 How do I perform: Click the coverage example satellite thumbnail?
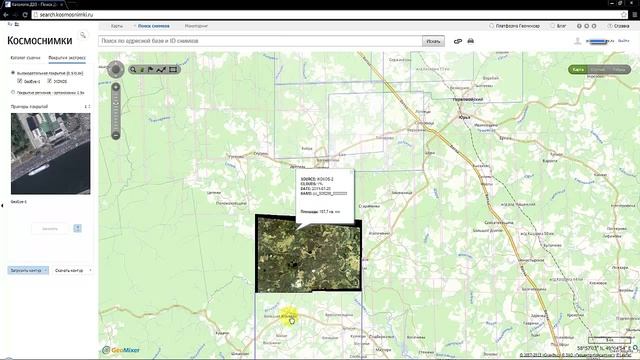[x=51, y=153]
